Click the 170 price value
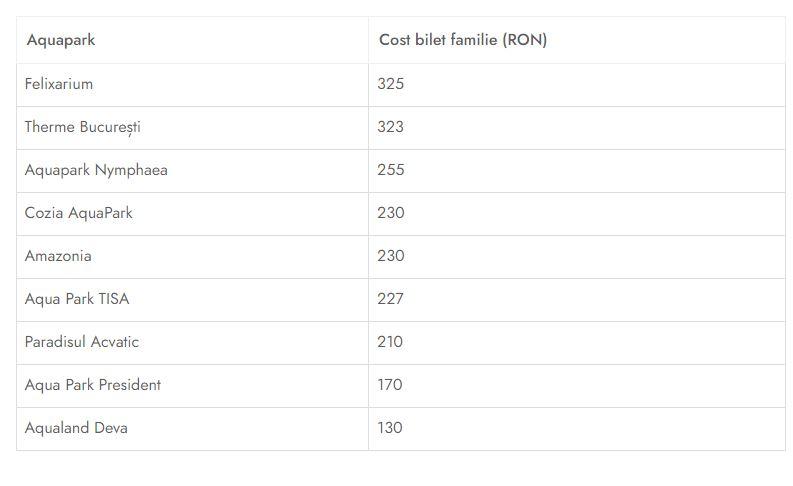This screenshot has height=486, width=793. (x=390, y=385)
